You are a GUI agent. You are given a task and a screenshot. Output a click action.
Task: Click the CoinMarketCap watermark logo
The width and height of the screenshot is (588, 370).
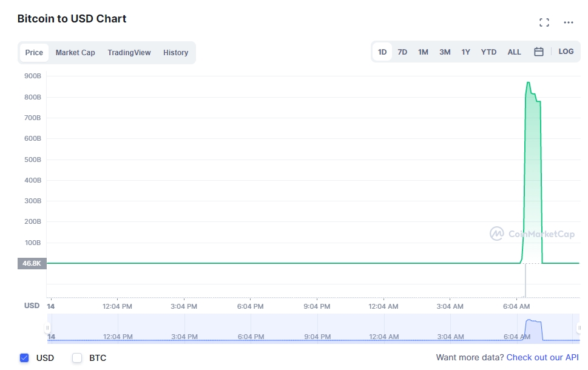coord(532,234)
